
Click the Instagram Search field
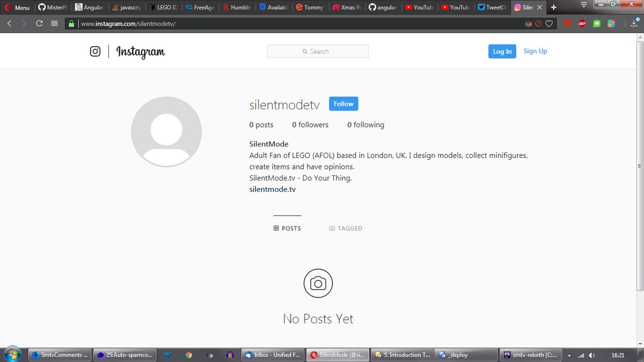point(318,51)
